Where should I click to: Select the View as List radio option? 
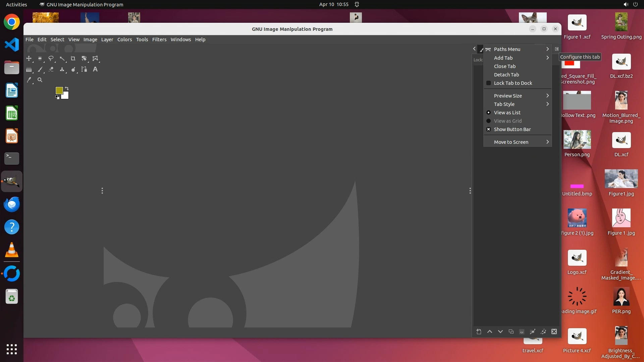(x=507, y=113)
